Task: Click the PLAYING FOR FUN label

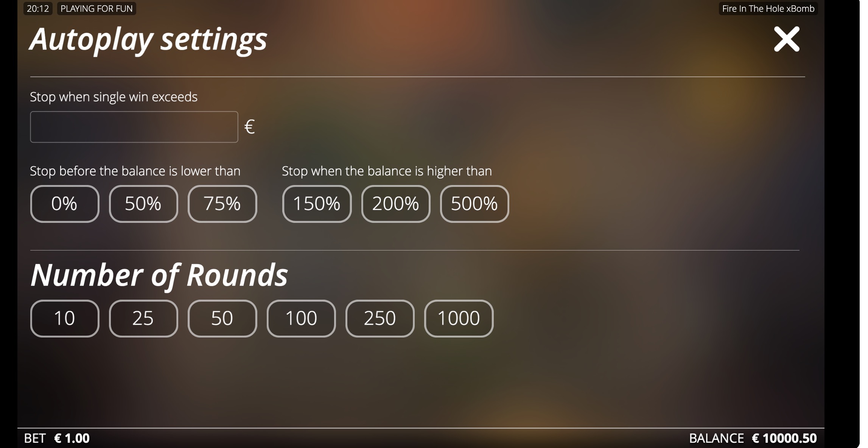Action: click(96, 9)
